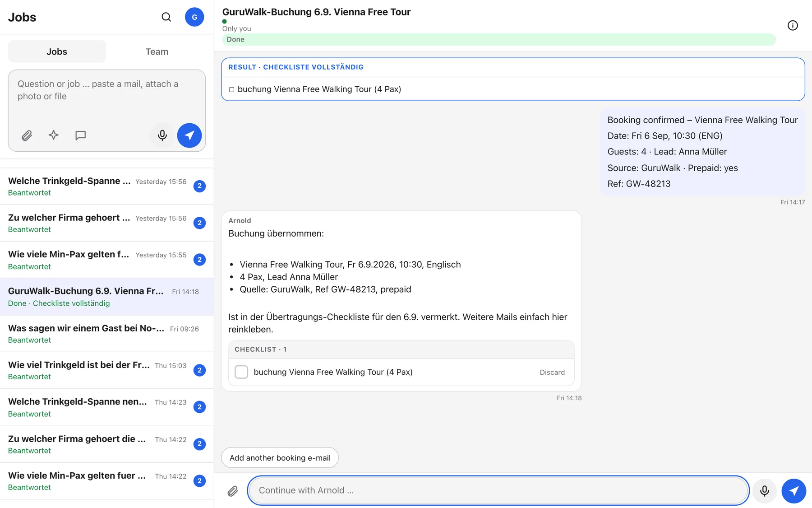This screenshot has width=812, height=508.
Task: Focus the Continue with Arnold input
Action: click(x=498, y=490)
